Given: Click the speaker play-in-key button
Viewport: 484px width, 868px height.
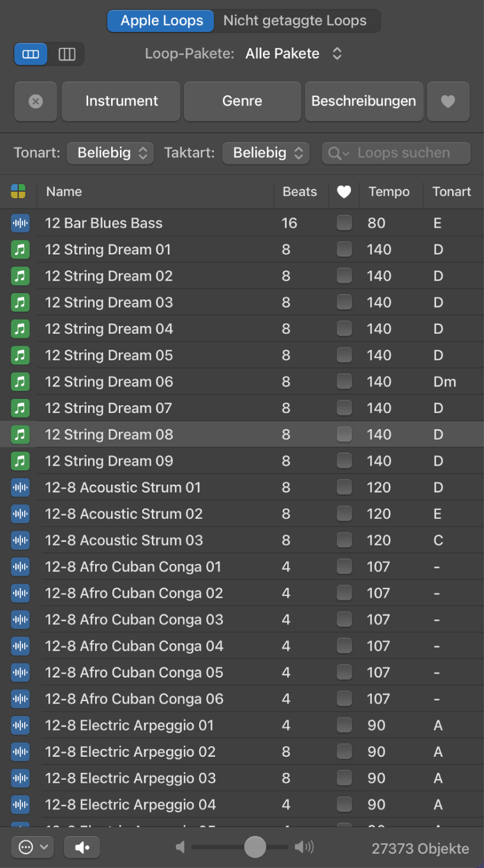Looking at the screenshot, I should (x=82, y=847).
